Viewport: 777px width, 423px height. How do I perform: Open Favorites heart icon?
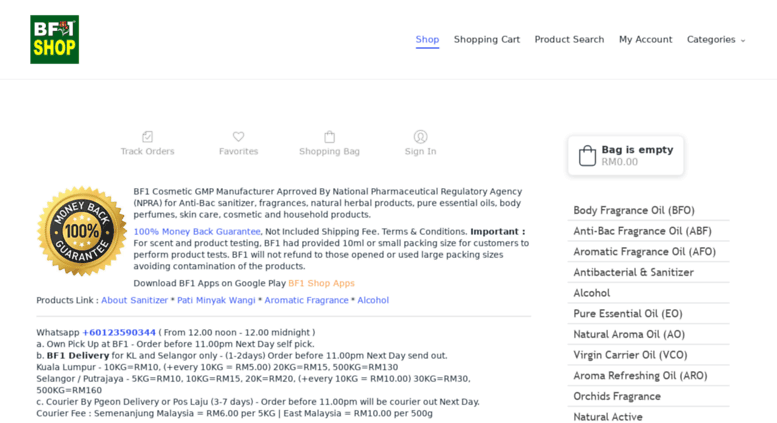238,137
